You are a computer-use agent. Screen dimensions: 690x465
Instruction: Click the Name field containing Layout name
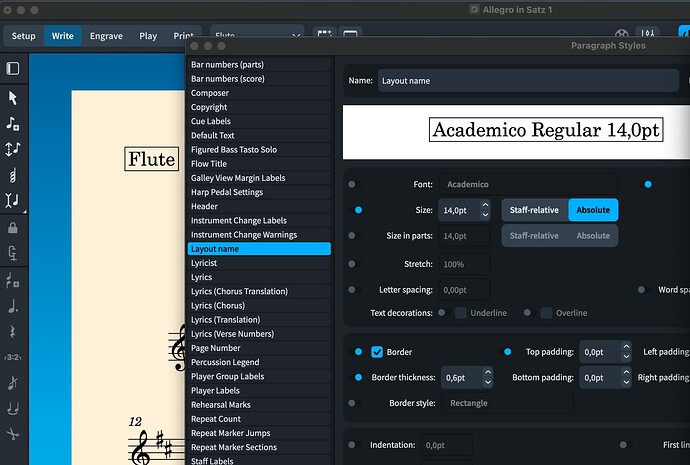click(x=528, y=81)
